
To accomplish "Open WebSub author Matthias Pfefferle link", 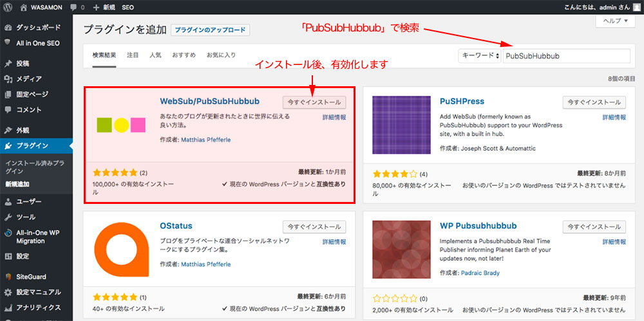I will click(206, 140).
